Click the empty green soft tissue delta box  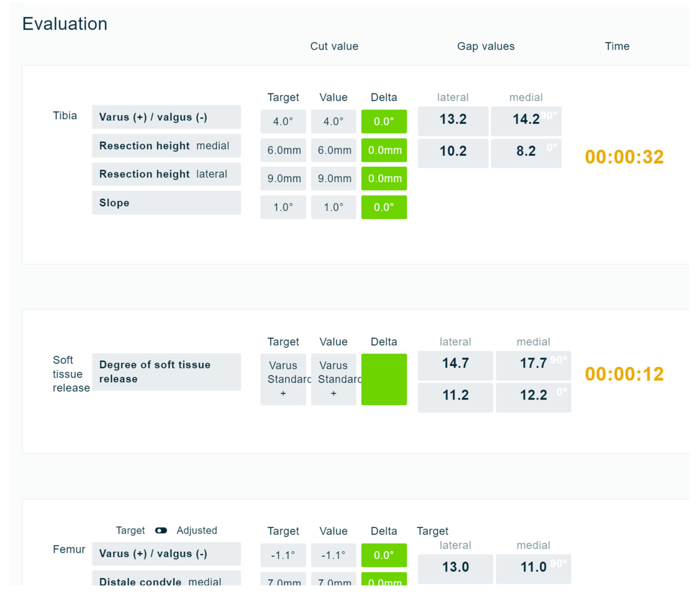384,379
